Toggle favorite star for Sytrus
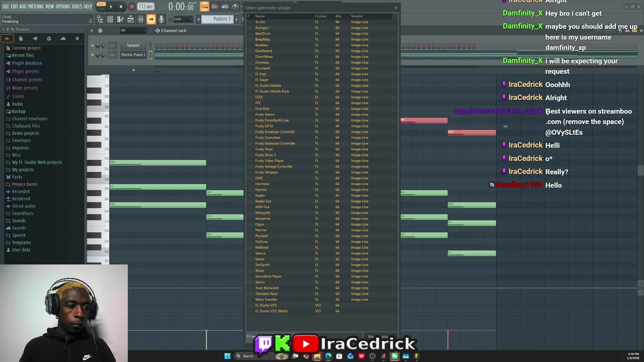Screen dimensions: 644x362 249,282
